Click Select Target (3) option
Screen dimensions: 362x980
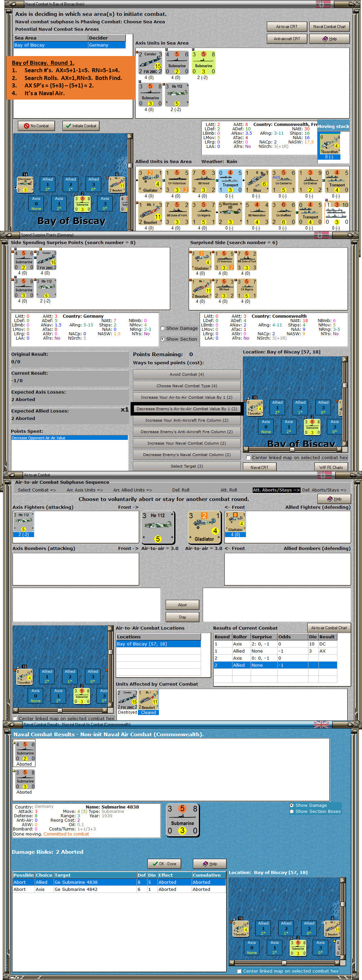(x=187, y=466)
